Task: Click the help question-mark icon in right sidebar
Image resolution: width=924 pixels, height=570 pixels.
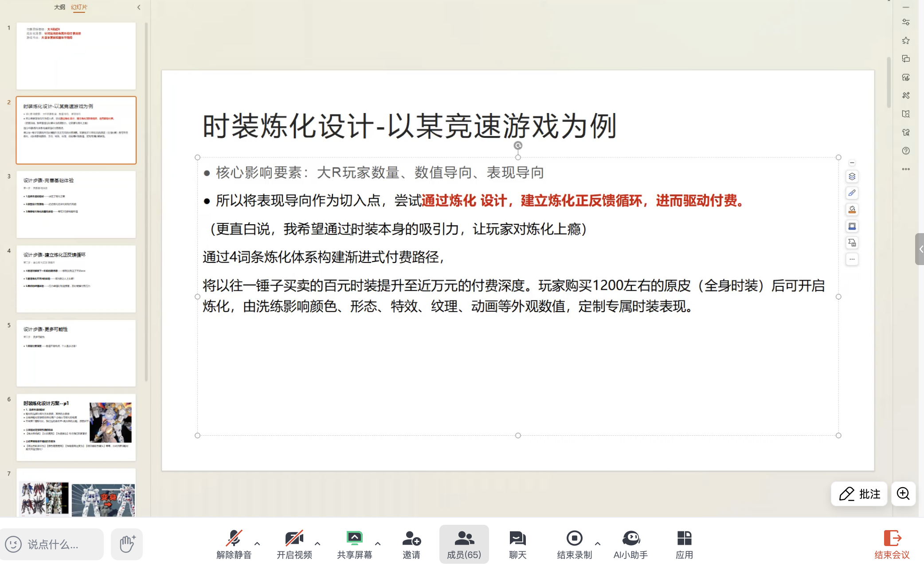Action: [x=906, y=151]
